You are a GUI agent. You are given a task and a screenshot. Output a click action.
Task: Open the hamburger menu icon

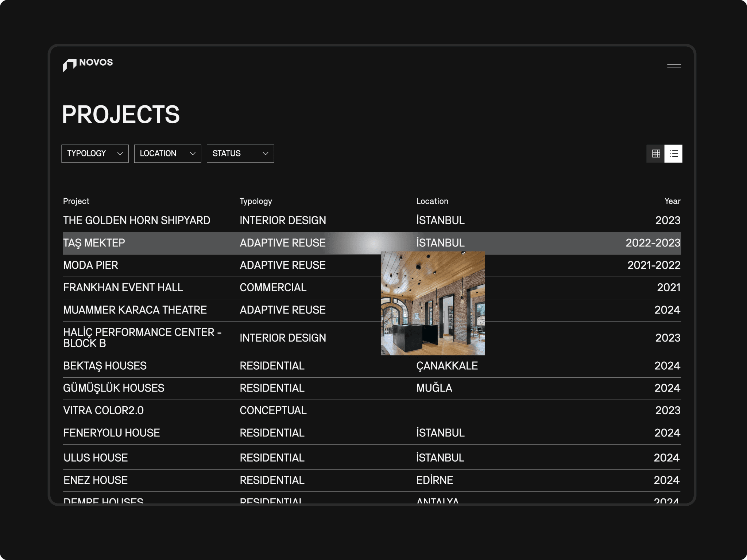pos(674,66)
